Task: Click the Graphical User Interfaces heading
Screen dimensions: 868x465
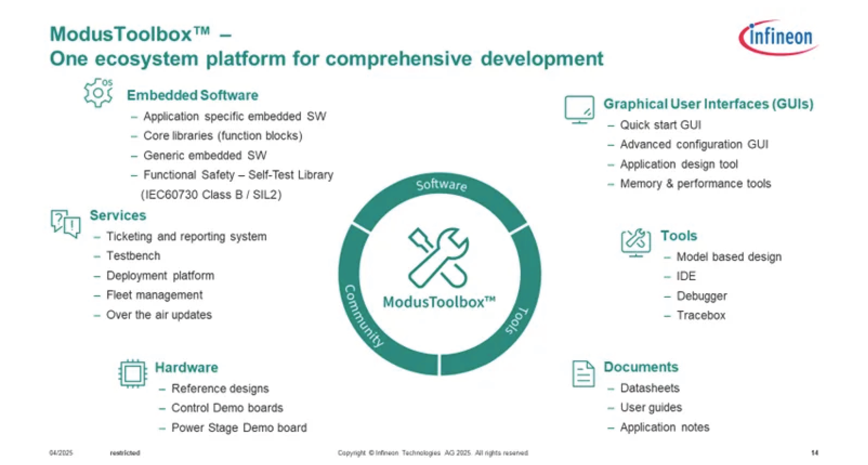Action: (708, 104)
